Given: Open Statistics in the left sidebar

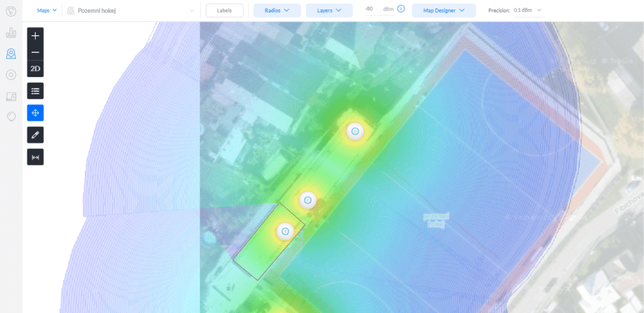Looking at the screenshot, I should click(x=11, y=33).
